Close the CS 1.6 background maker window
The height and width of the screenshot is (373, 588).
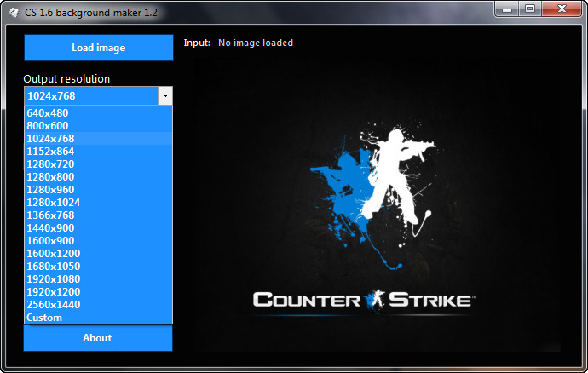[x=562, y=9]
